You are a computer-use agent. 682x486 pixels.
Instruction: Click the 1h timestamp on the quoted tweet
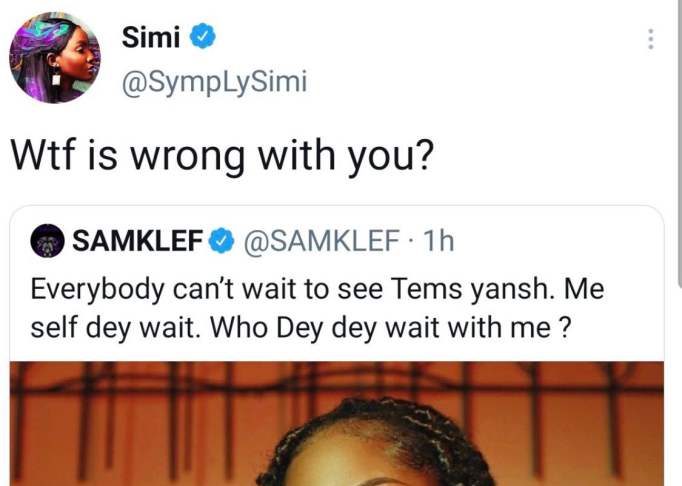tap(438, 241)
